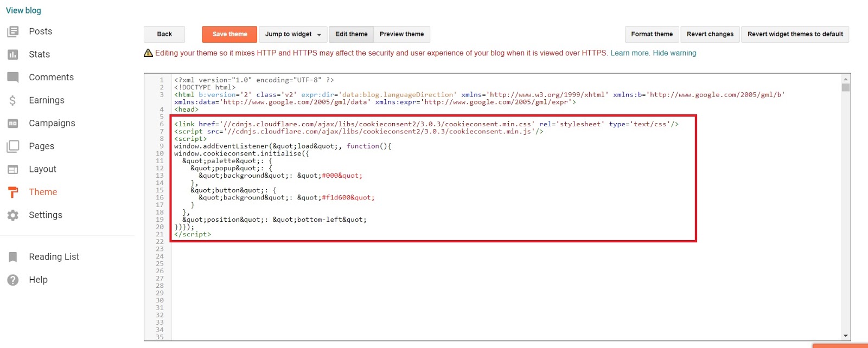Click the Posts icon in sidebar
Image resolution: width=868 pixels, height=348 pixels.
coord(13,31)
